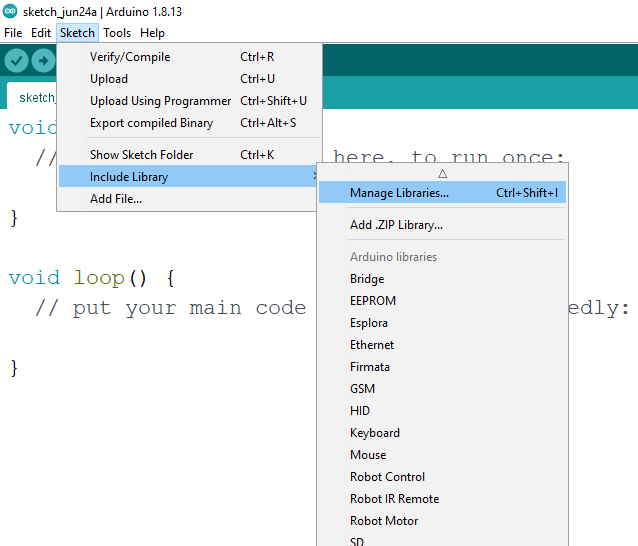Viewport: 638px width, 546px height.
Task: Select Manage Libraries... from submenu
Action: click(399, 193)
